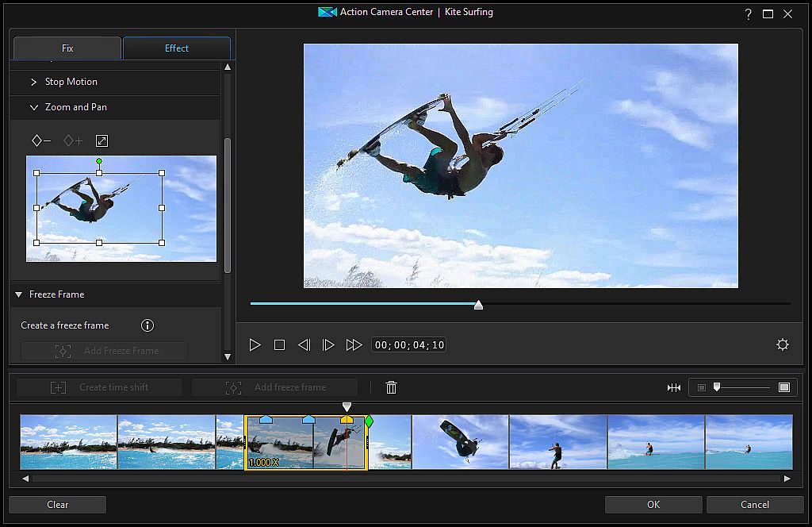Click the fast forward button

click(354, 344)
